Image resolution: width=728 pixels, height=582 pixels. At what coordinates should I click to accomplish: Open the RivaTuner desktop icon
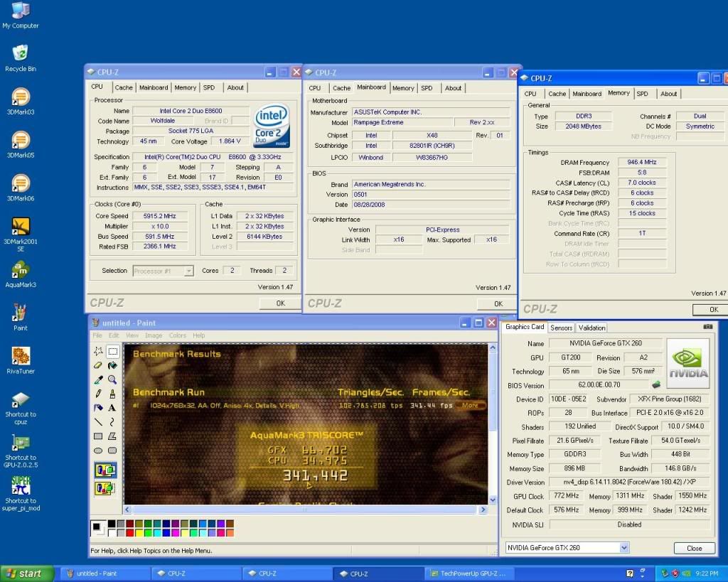click(x=21, y=360)
